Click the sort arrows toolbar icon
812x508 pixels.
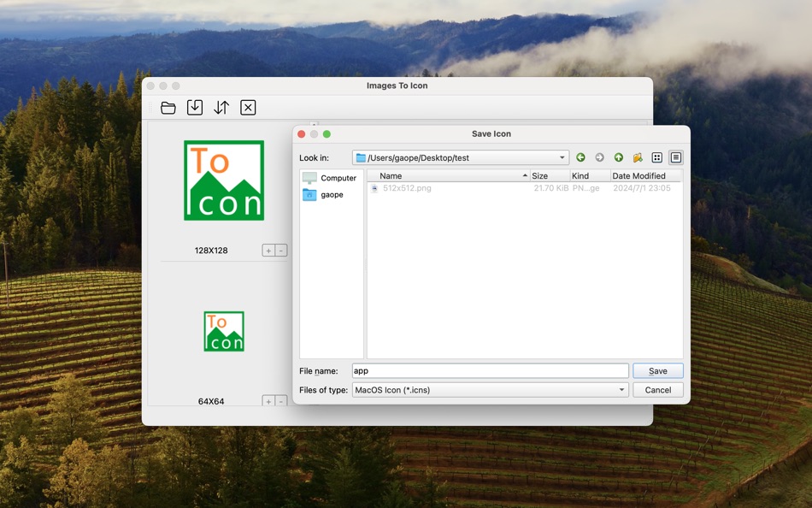(x=221, y=107)
